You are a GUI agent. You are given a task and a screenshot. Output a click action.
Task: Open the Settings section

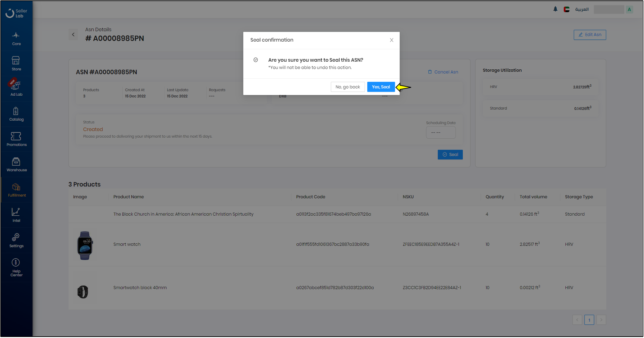coord(16,239)
